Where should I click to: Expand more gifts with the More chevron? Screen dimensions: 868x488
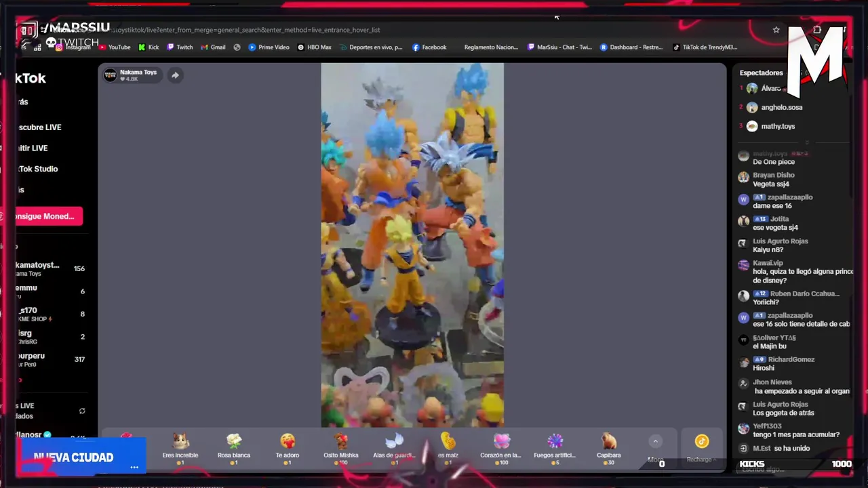[655, 441]
